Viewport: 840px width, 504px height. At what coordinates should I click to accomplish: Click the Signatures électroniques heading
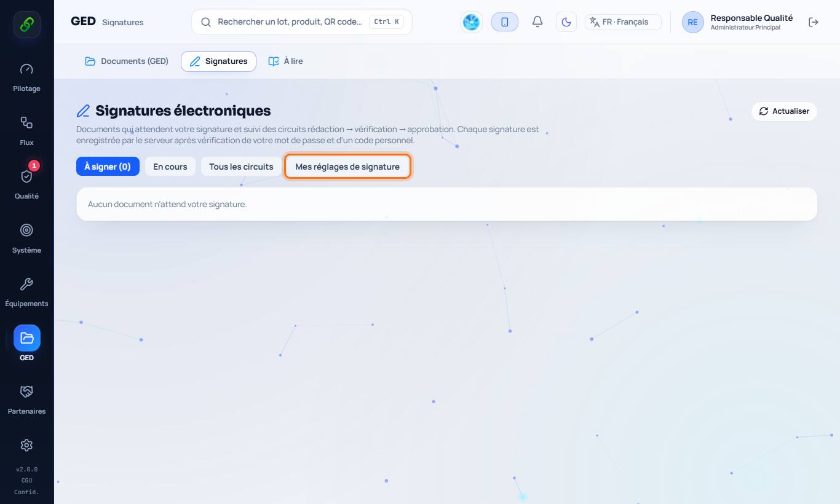click(x=183, y=111)
